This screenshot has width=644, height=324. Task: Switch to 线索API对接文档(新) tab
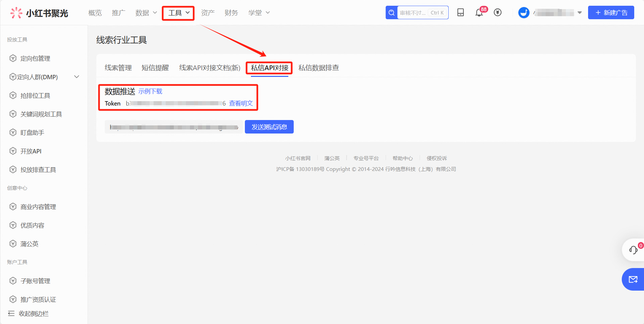click(210, 68)
